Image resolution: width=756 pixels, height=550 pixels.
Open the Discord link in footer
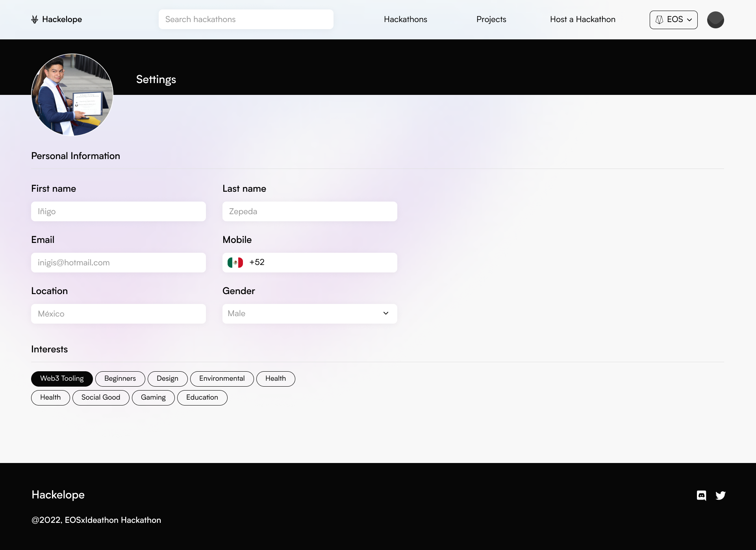[701, 495]
